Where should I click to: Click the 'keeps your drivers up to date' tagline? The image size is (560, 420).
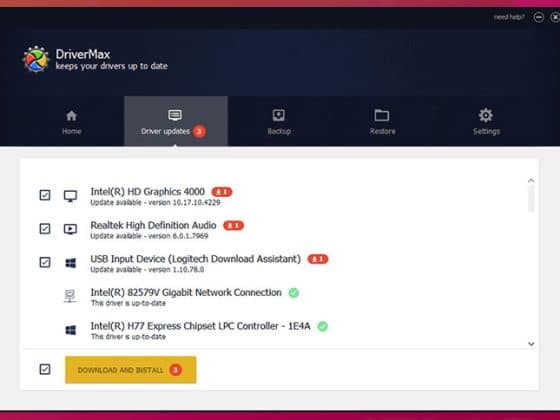pos(111,66)
